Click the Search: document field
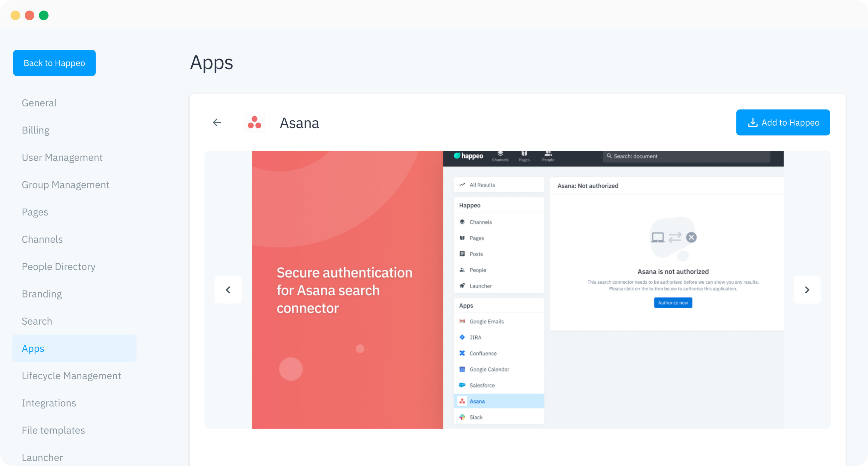 [x=686, y=156]
